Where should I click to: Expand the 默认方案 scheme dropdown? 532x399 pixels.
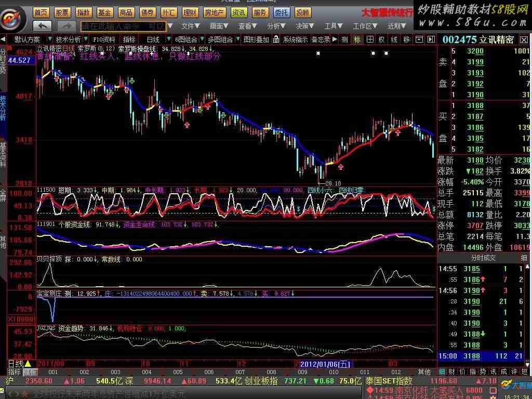(x=50, y=39)
